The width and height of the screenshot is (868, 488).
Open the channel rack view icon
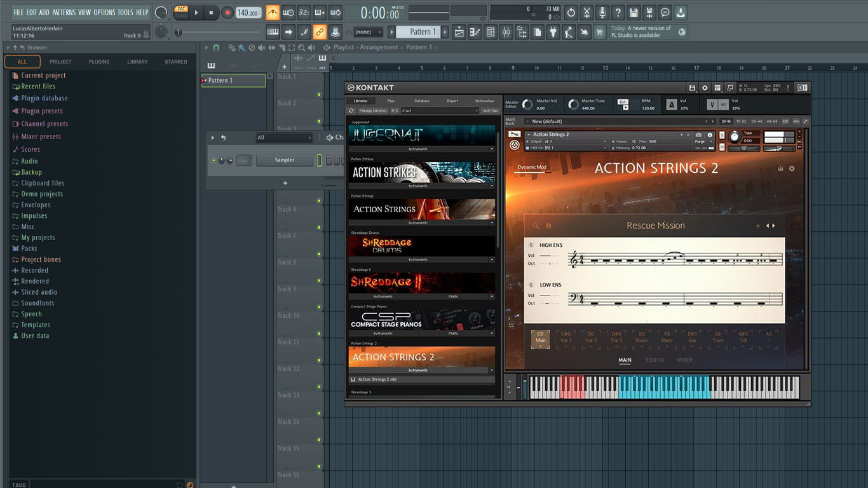[490, 32]
